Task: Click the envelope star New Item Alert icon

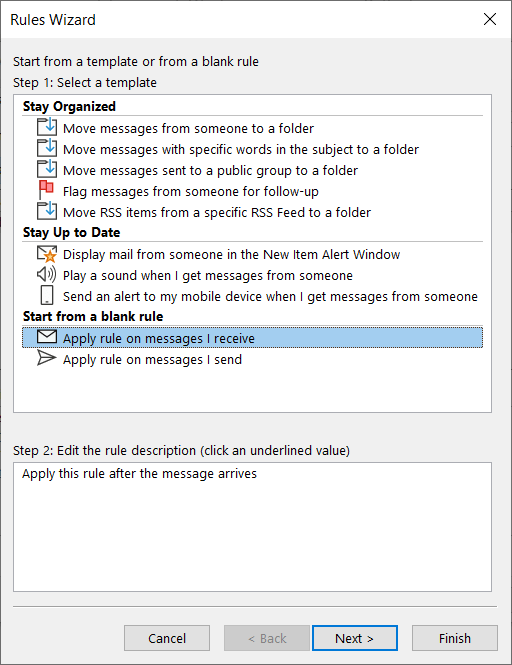Action: pyautogui.click(x=47, y=254)
